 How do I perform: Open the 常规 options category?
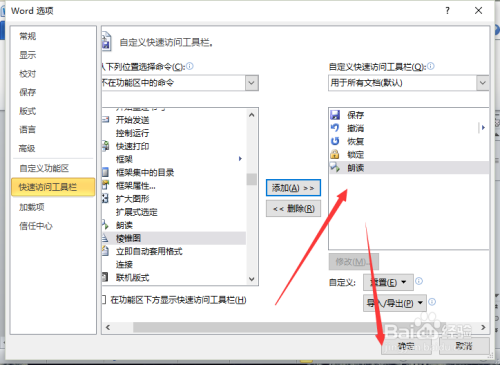pyautogui.click(x=28, y=36)
